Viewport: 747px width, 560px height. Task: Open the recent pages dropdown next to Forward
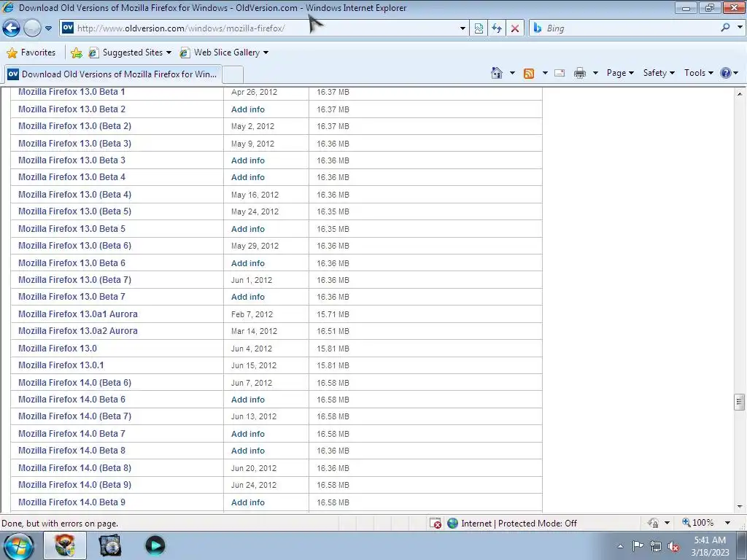tap(48, 28)
